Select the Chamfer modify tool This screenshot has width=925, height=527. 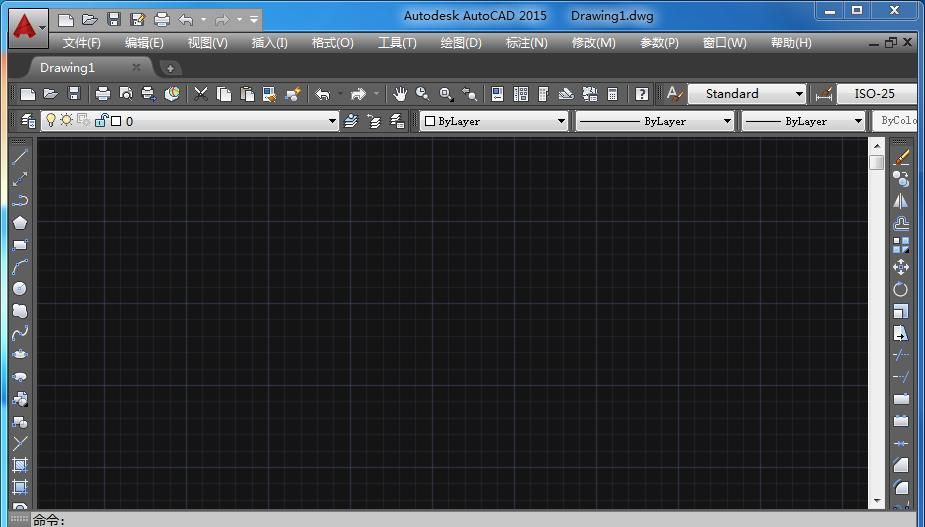point(901,466)
